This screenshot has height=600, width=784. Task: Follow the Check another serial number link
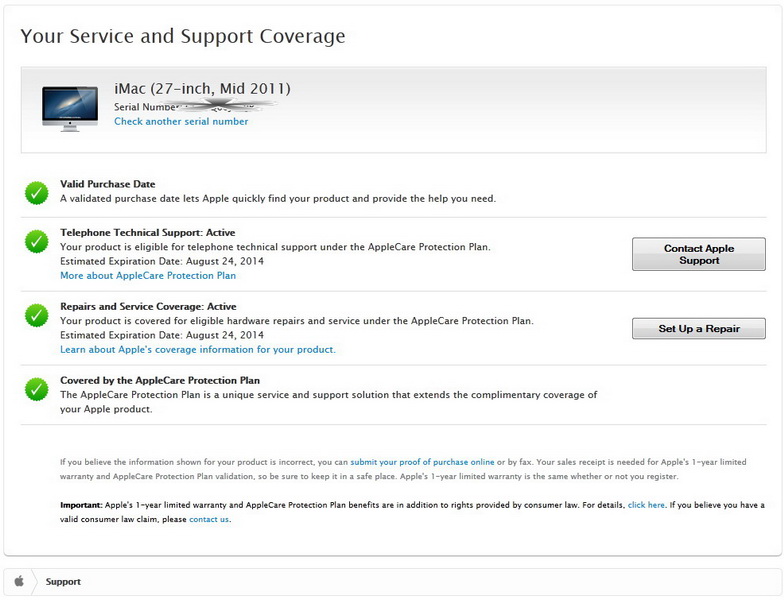(x=181, y=122)
